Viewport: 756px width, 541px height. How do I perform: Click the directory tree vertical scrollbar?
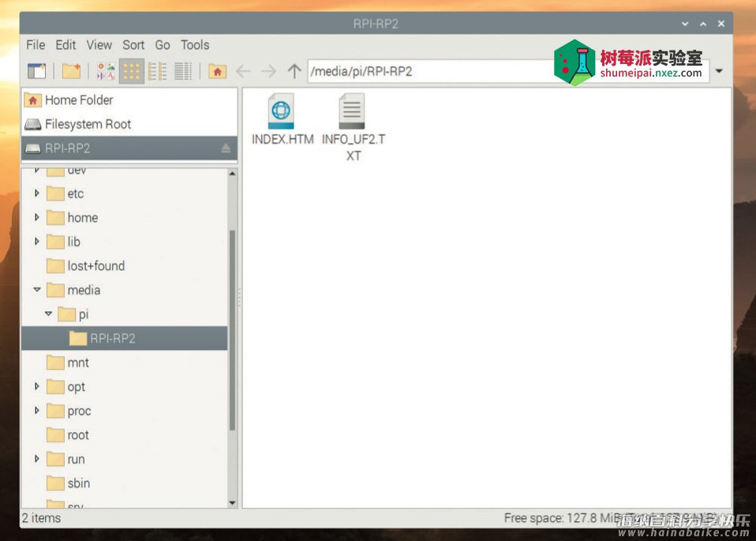(x=232, y=332)
